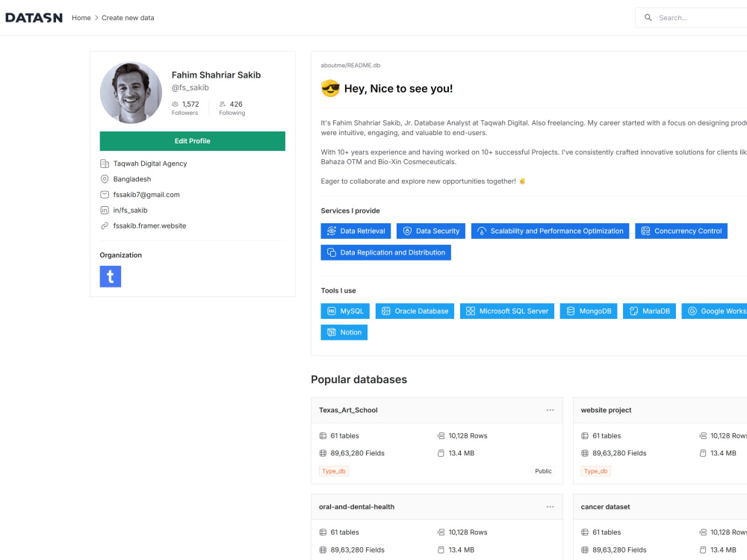Select the MongoDB tool tag
Image resolution: width=747 pixels, height=560 pixels.
(x=589, y=311)
